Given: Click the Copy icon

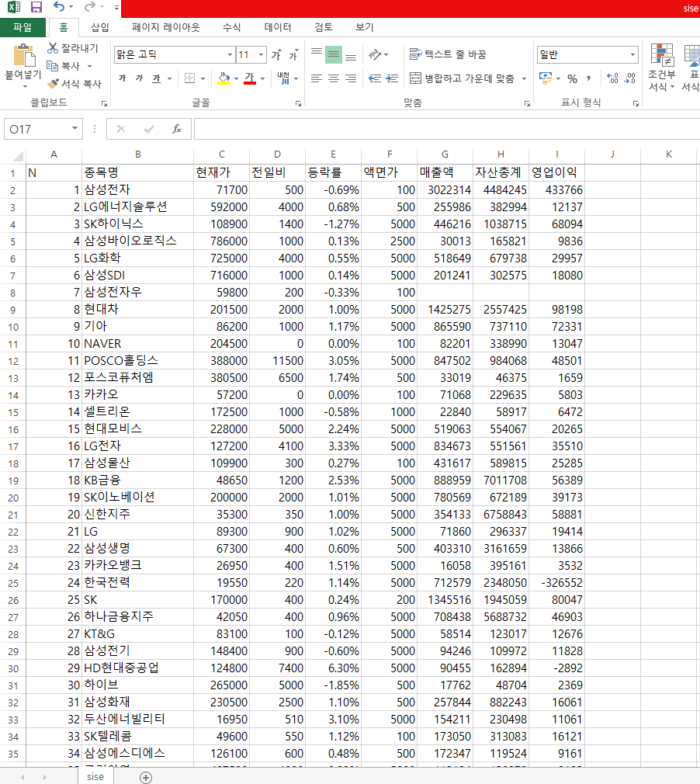Looking at the screenshot, I should [53, 65].
